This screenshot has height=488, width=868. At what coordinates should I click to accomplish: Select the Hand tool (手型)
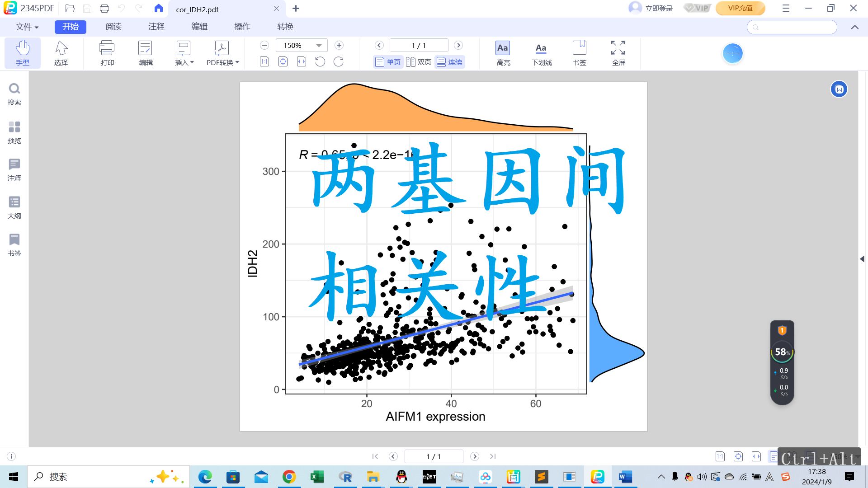(x=23, y=53)
